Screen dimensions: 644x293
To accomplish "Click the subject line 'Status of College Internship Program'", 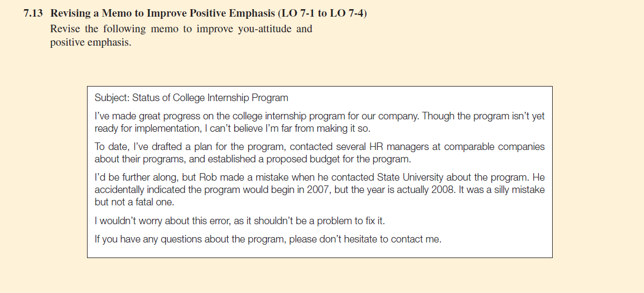I will 210,98.
